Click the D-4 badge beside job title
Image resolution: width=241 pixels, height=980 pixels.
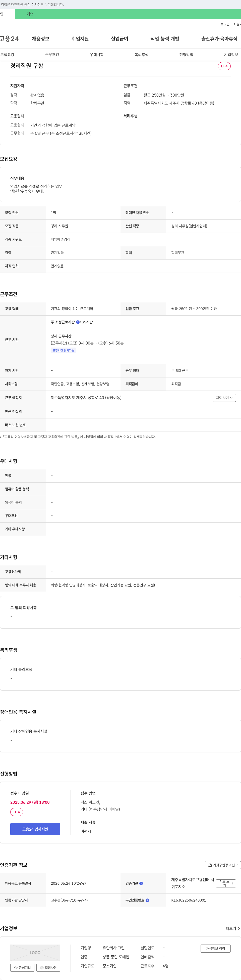click(224, 66)
